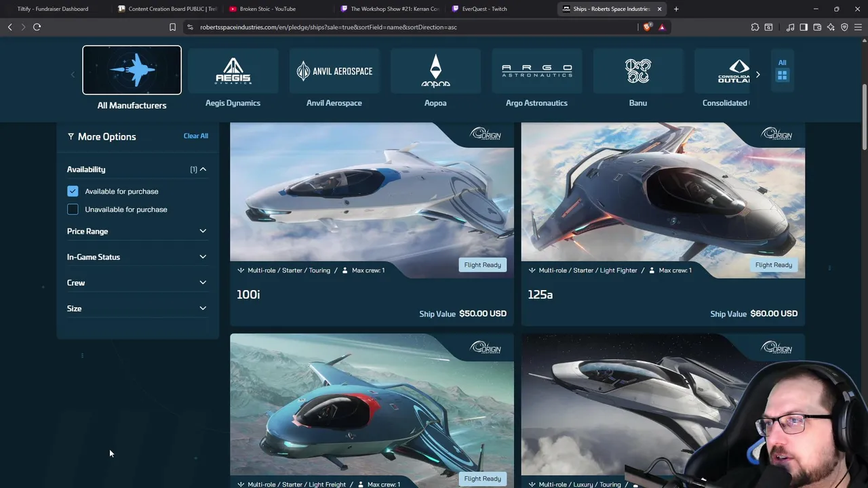The width and height of the screenshot is (868, 488).
Task: Click $60.00 USD ship value
Action: click(774, 314)
